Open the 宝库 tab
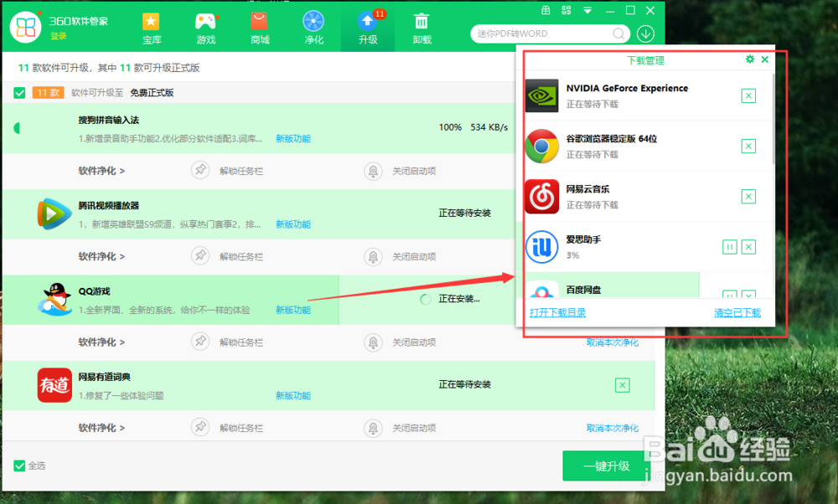 coord(151,28)
